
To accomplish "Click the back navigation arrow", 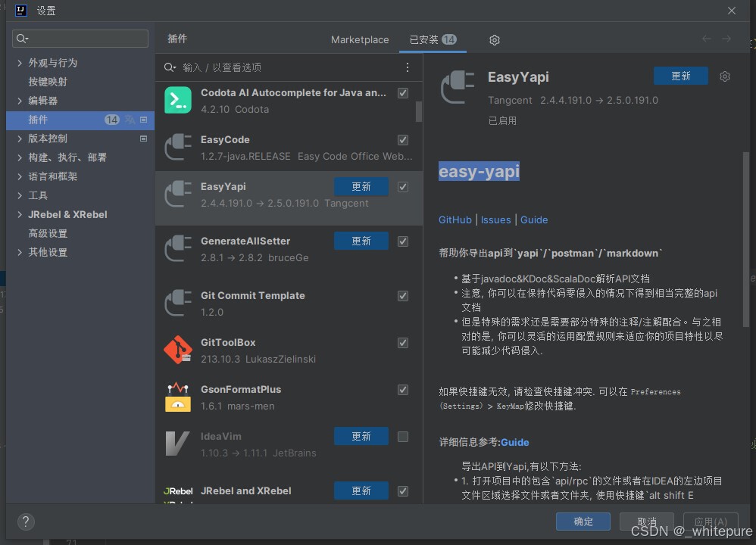I will (x=706, y=39).
